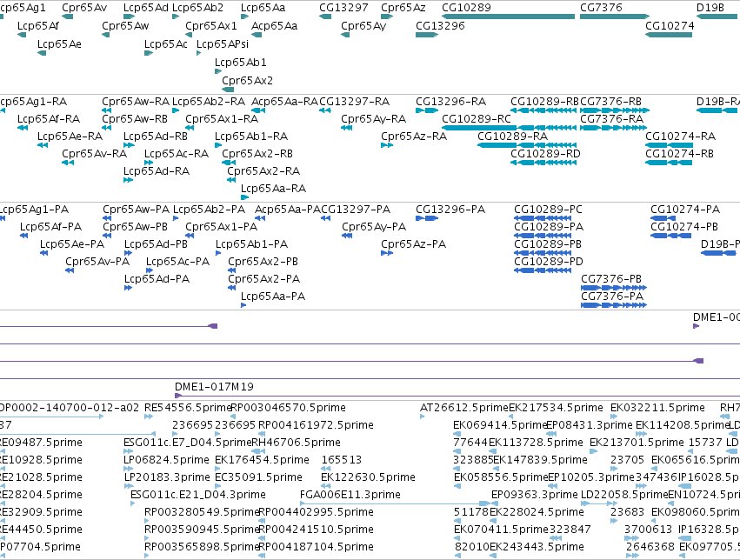This screenshot has width=740, height=560.
Task: Select protein Lcp65Aa-PA
Action: 273,297
